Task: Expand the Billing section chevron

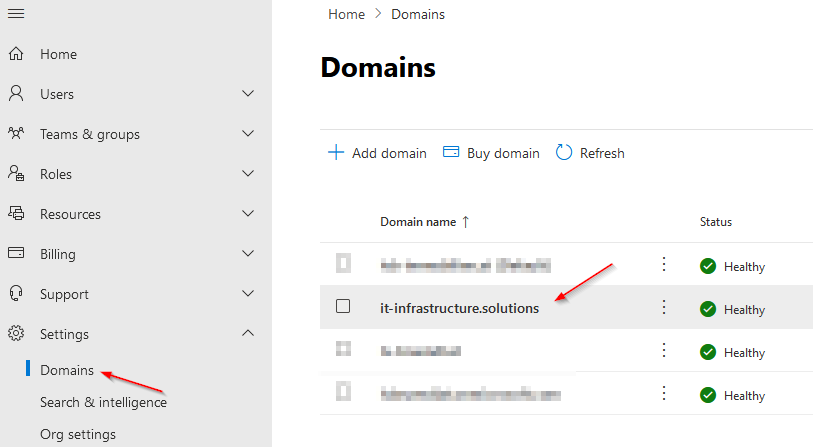Action: tap(248, 253)
